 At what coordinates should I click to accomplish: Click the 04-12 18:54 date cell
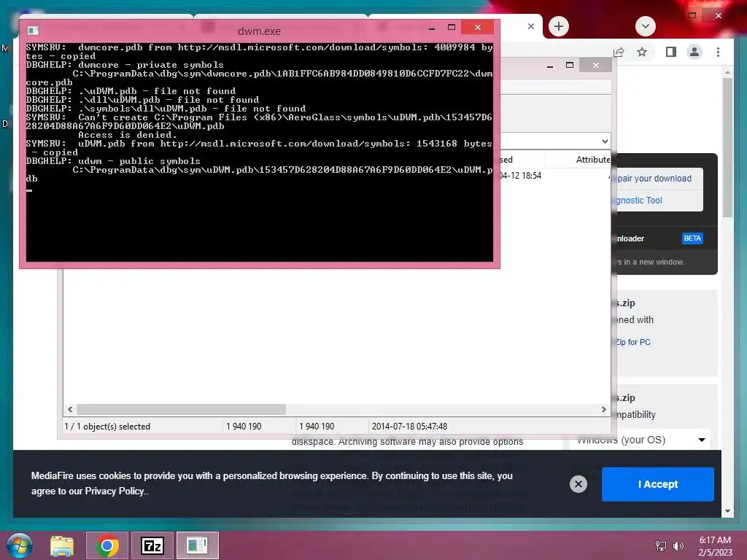tap(520, 176)
